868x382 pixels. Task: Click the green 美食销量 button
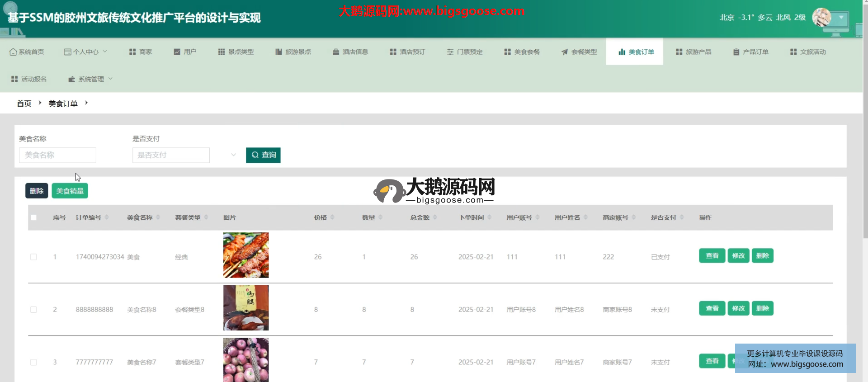tap(70, 191)
